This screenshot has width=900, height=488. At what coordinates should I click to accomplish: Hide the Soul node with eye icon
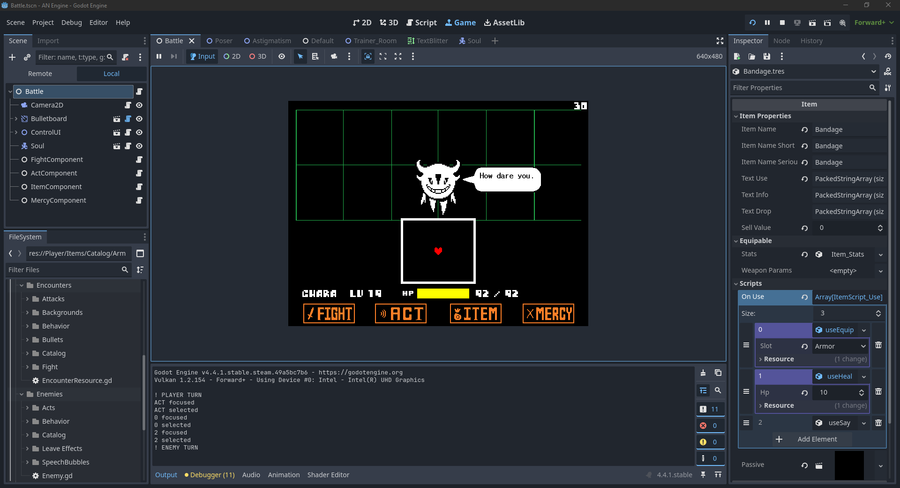pyautogui.click(x=139, y=146)
